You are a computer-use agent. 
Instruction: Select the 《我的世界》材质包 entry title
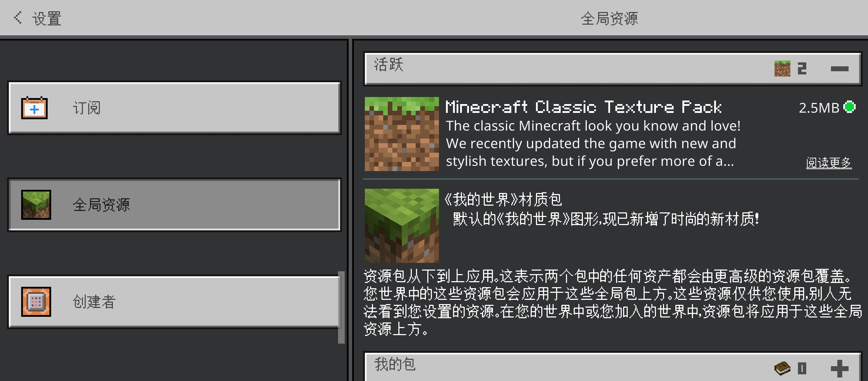[x=503, y=199]
